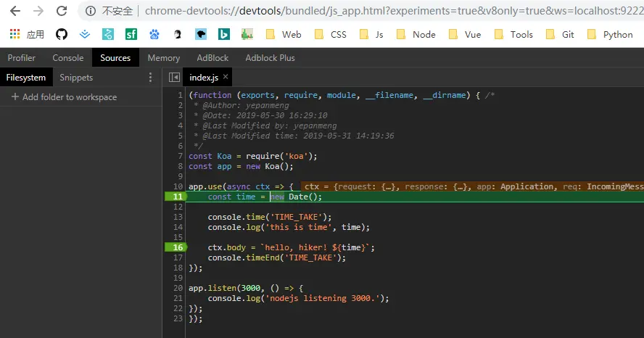
Task: Click the 'TIME_TAKE' string in console.time
Action: pos(298,217)
